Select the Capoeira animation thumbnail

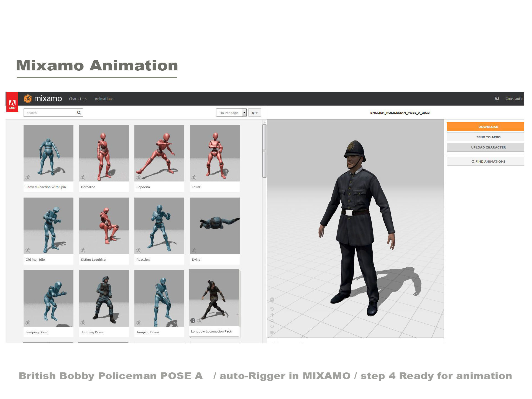[x=159, y=153]
